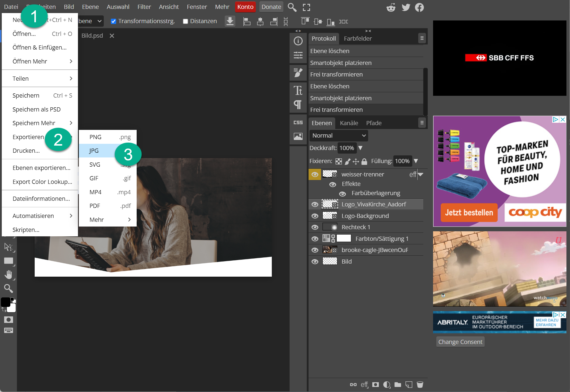Expand the Deckkraft opacity arrow
The image size is (570, 392).
[x=360, y=148]
